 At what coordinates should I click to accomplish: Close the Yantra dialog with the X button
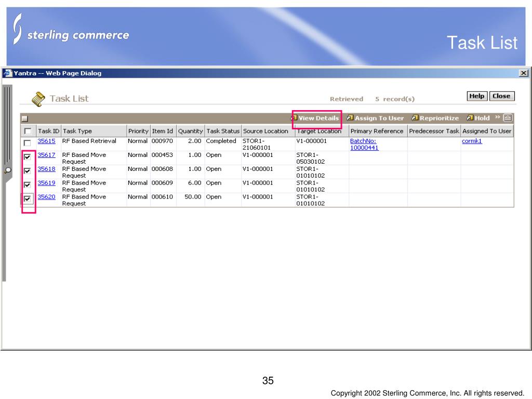click(524, 73)
